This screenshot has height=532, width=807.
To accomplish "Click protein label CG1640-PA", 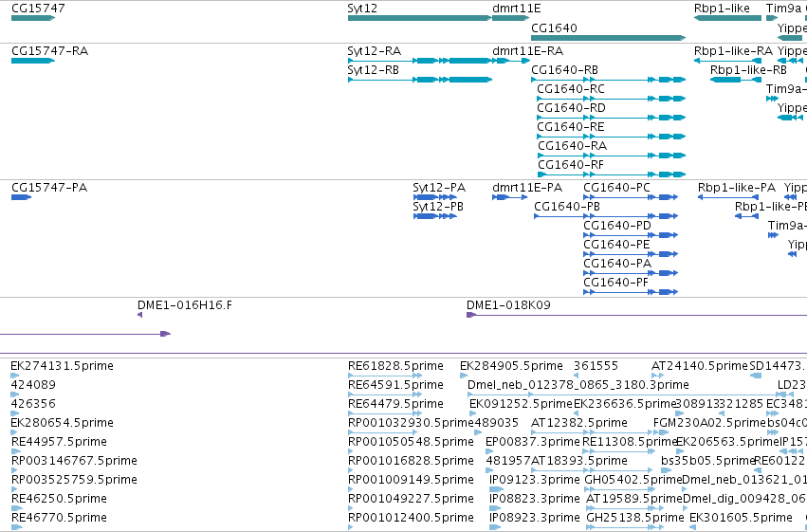I will (617, 265).
